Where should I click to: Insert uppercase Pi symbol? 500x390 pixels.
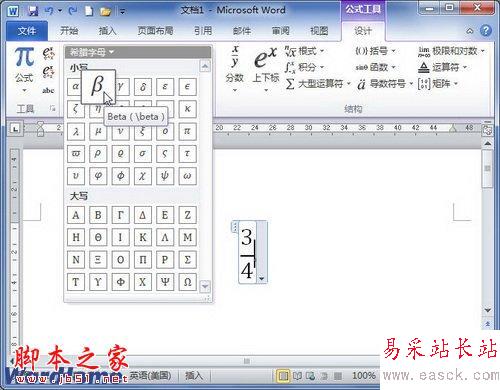143,260
